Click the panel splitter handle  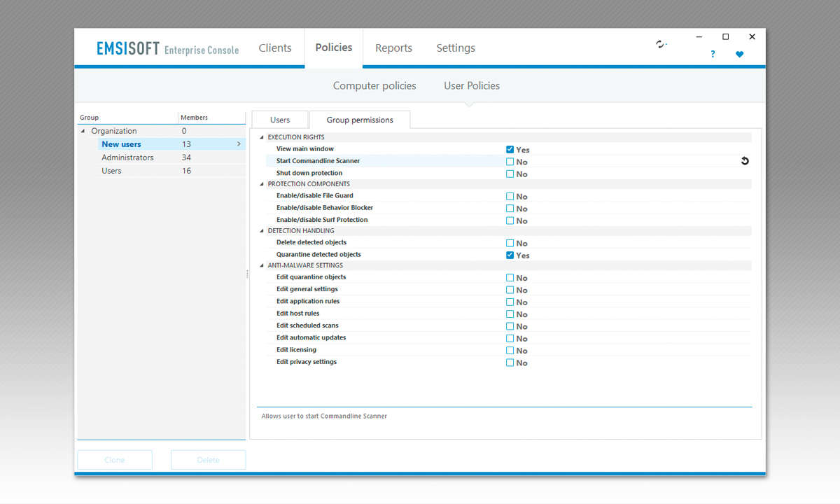[x=247, y=275]
